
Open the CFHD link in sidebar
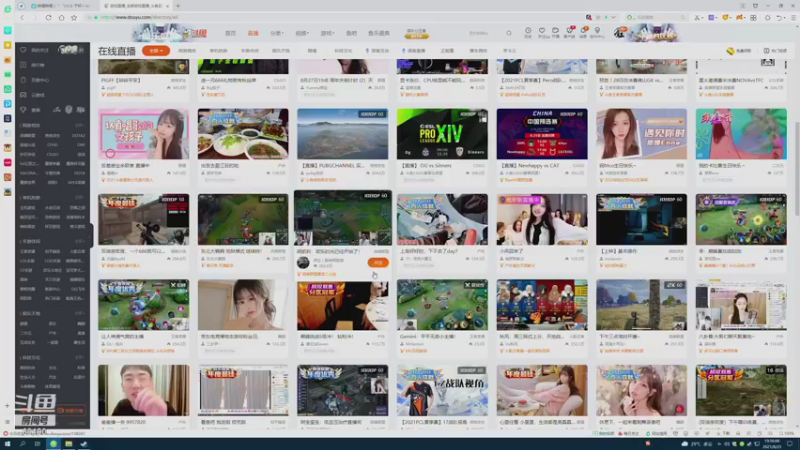[53, 145]
